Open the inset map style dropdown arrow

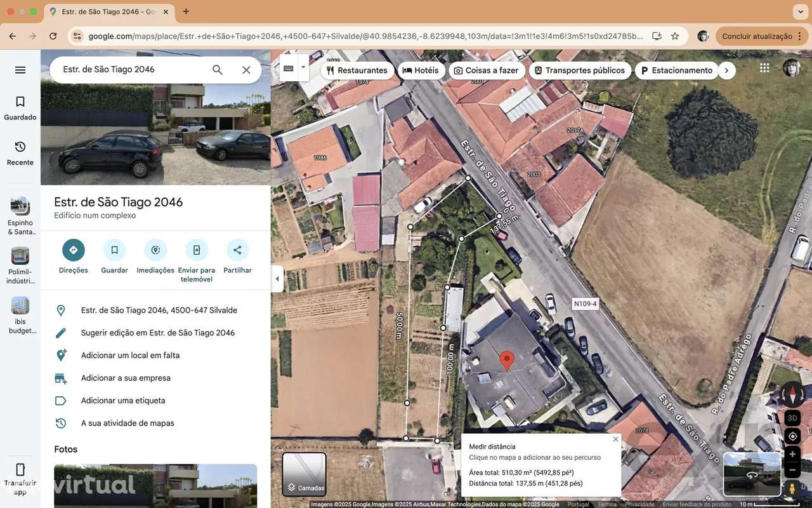[x=303, y=67]
